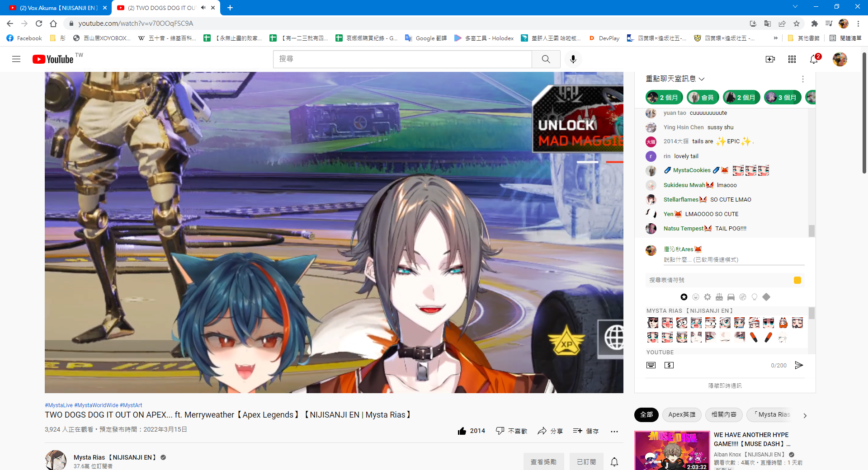
Task: Open the notifications bell with badge
Action: [814, 59]
